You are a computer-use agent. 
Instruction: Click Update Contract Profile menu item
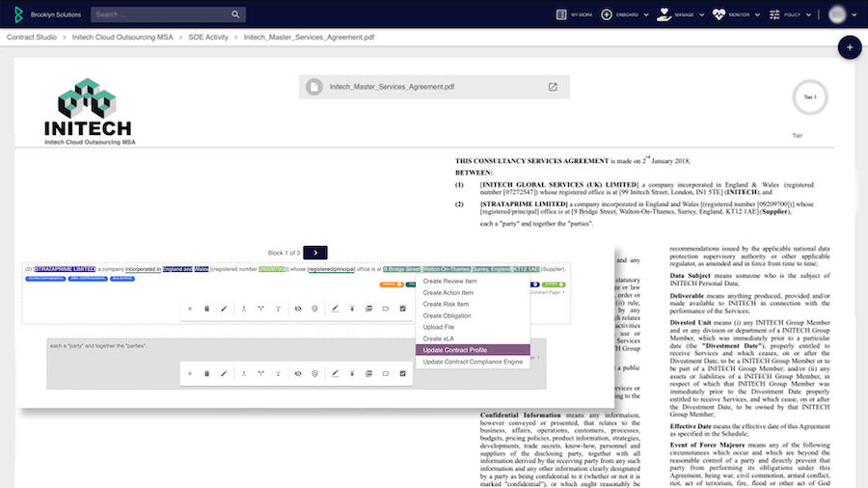(x=473, y=350)
